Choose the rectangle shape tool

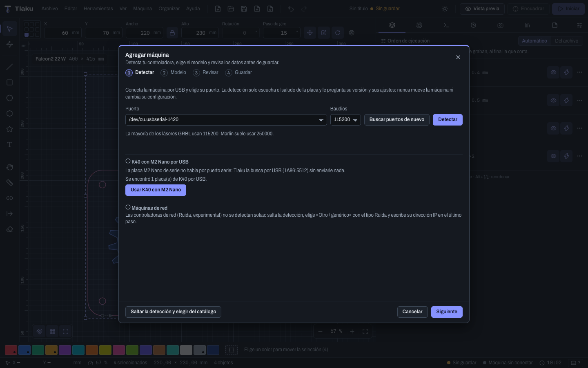9,83
